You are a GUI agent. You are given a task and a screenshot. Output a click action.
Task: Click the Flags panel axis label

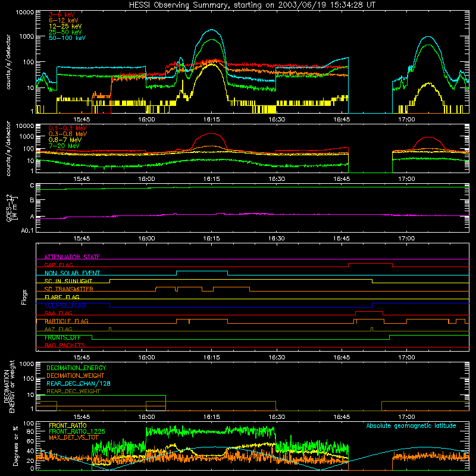[x=24, y=297]
